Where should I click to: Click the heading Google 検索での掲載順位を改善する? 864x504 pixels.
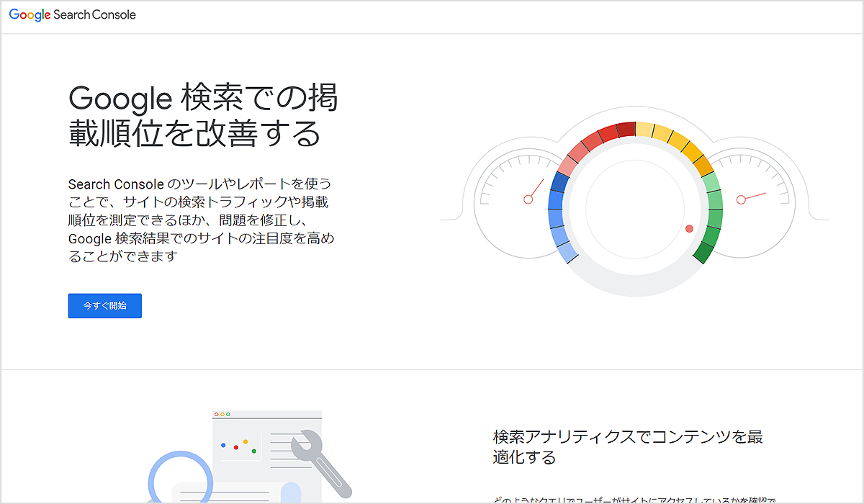(x=203, y=115)
